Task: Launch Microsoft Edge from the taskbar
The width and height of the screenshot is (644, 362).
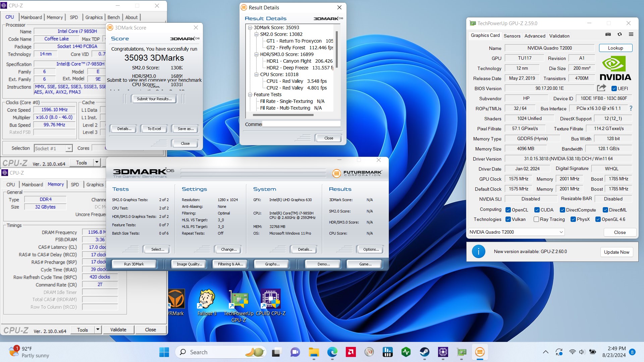Action: [x=332, y=352]
